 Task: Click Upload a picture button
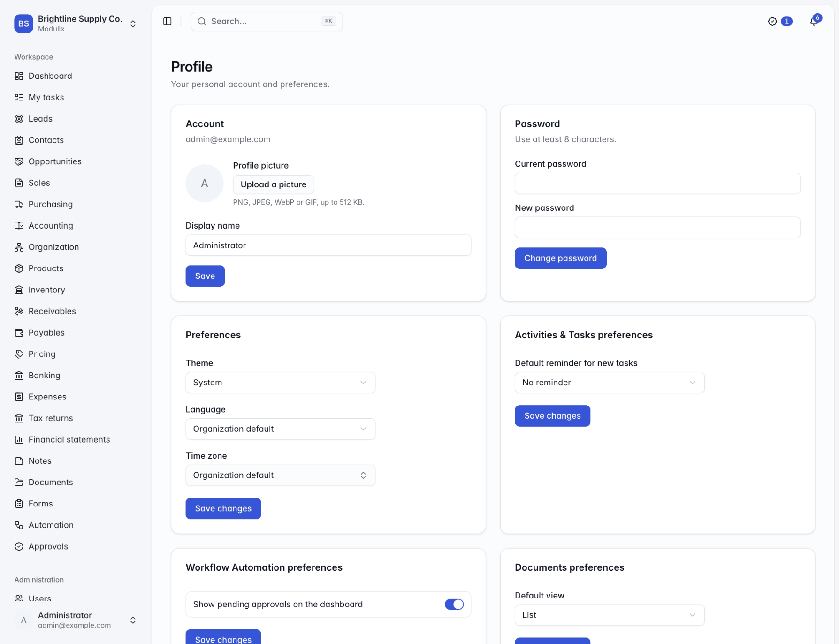point(274,184)
